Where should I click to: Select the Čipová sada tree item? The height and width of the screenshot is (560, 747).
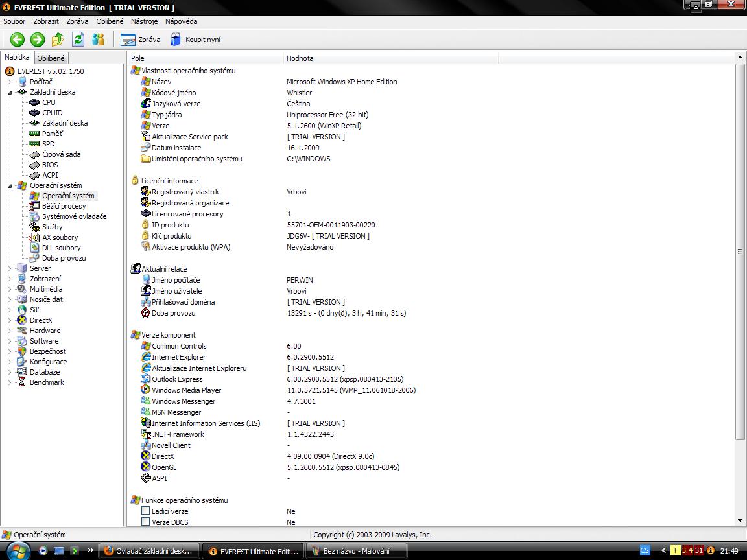tap(61, 154)
